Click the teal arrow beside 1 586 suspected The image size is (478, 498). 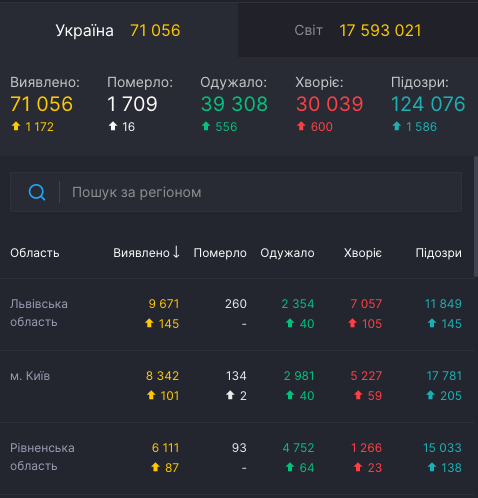(x=397, y=126)
